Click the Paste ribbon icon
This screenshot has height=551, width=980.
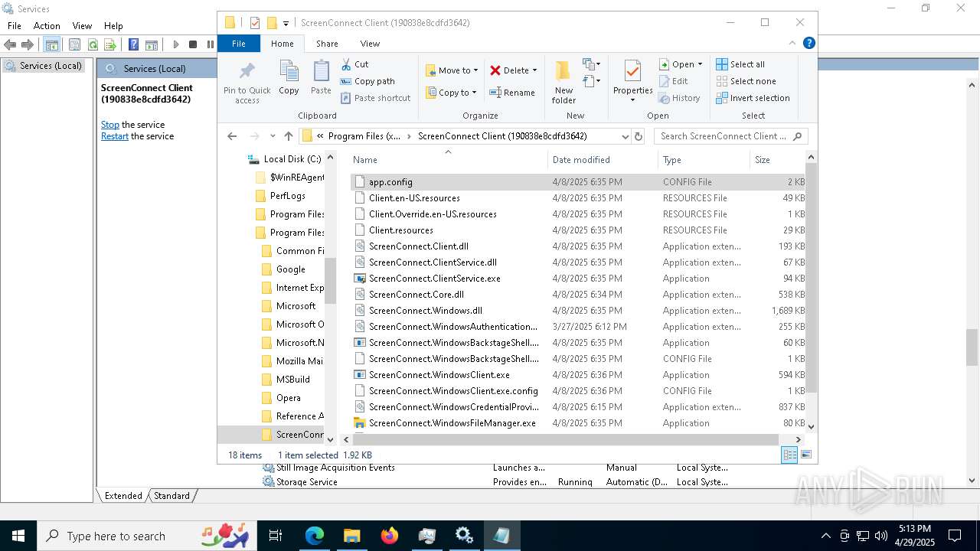tap(321, 77)
